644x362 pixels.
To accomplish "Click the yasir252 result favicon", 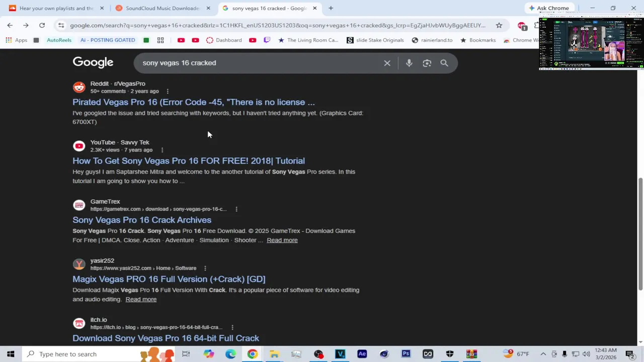I will point(79,264).
